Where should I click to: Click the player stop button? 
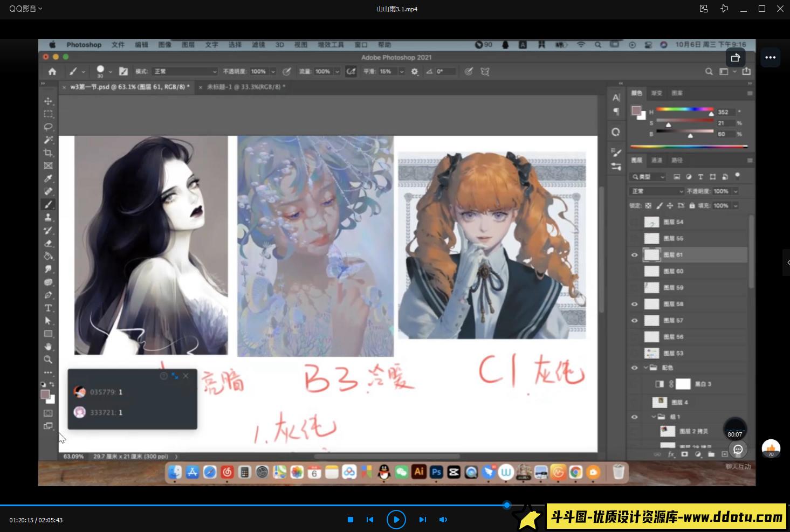coord(351,520)
